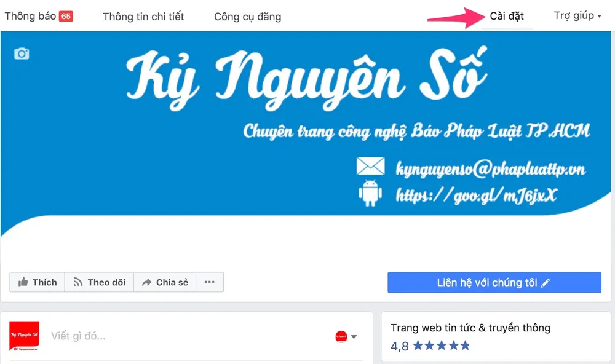615x364 pixels.
Task: Open the Công cụ đăng tab
Action: click(x=247, y=17)
